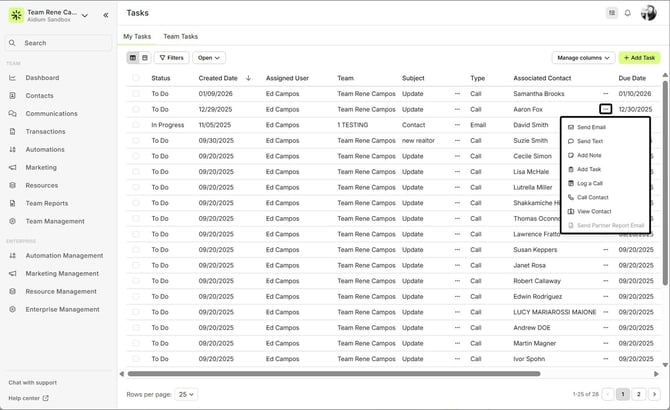Viewport: 670px width, 410px height.
Task: Check the first row dated 01/09/2026
Action: pyautogui.click(x=135, y=93)
